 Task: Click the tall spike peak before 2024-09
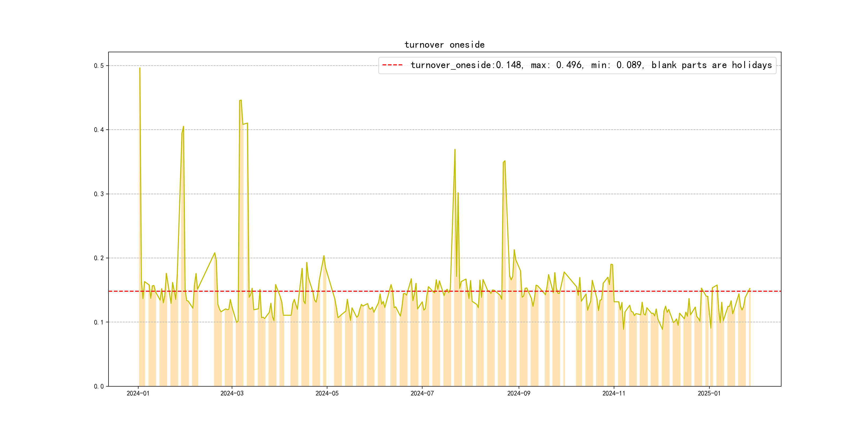[504, 161]
